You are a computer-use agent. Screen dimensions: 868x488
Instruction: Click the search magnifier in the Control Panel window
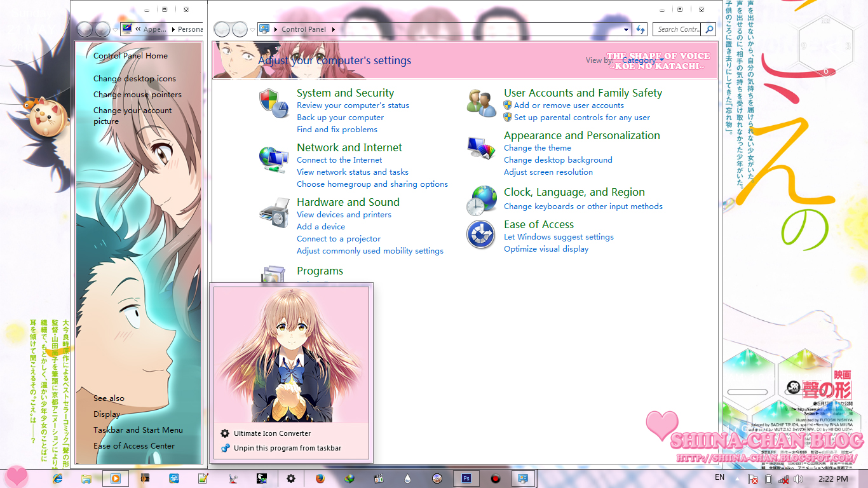(x=709, y=29)
